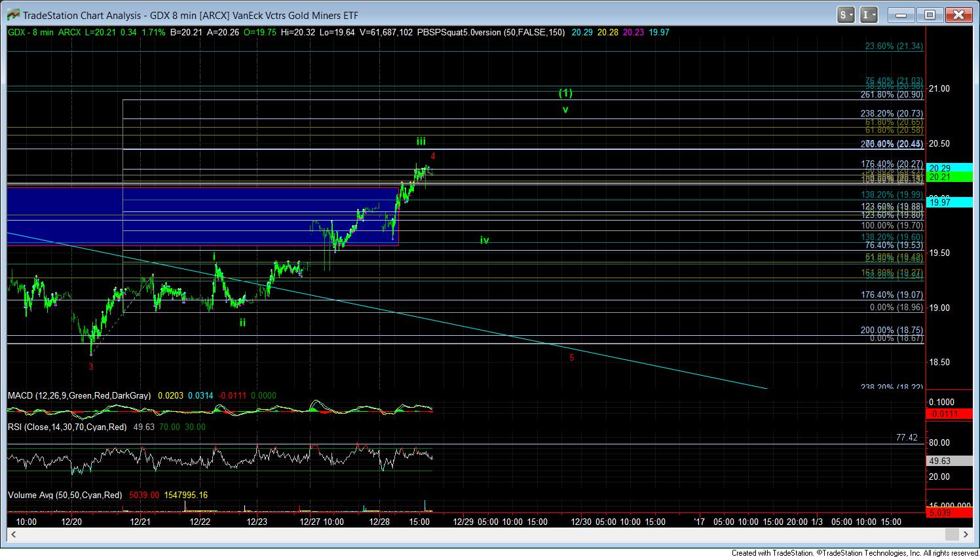This screenshot has height=557, width=980.
Task: Click the 0.00% (18.67) Fibonacci level label
Action: (896, 338)
